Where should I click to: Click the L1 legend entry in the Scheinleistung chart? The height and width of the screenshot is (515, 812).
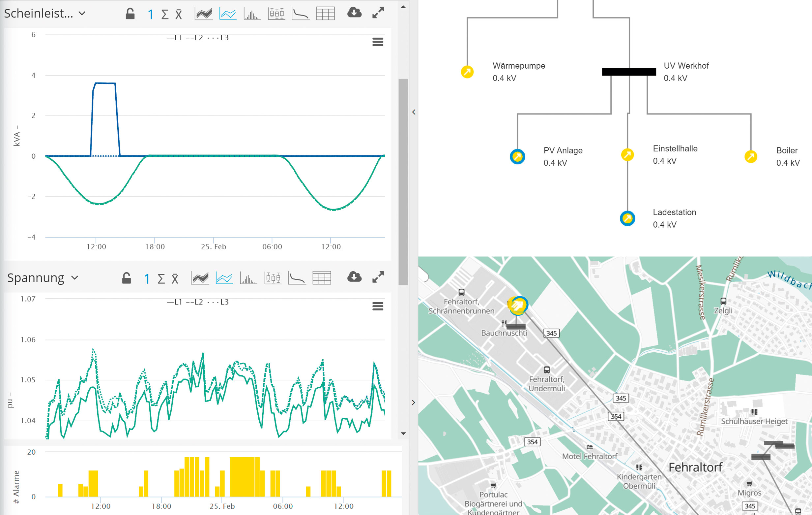point(175,38)
